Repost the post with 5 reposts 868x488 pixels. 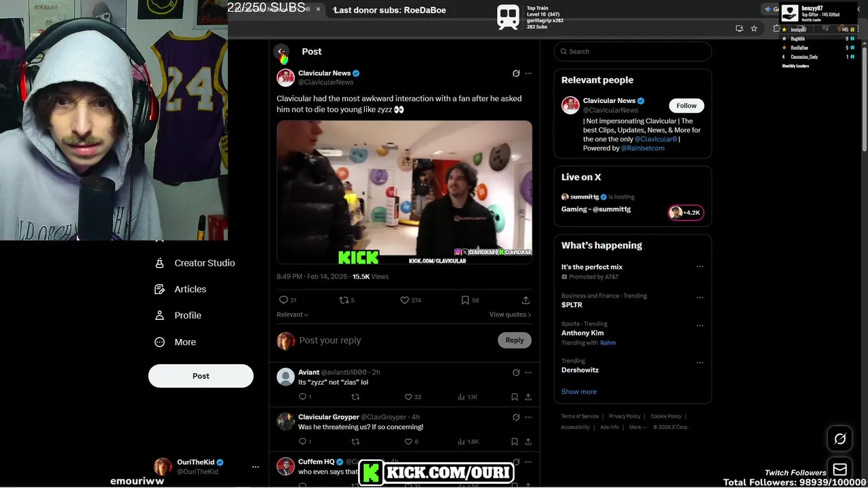[x=347, y=300]
